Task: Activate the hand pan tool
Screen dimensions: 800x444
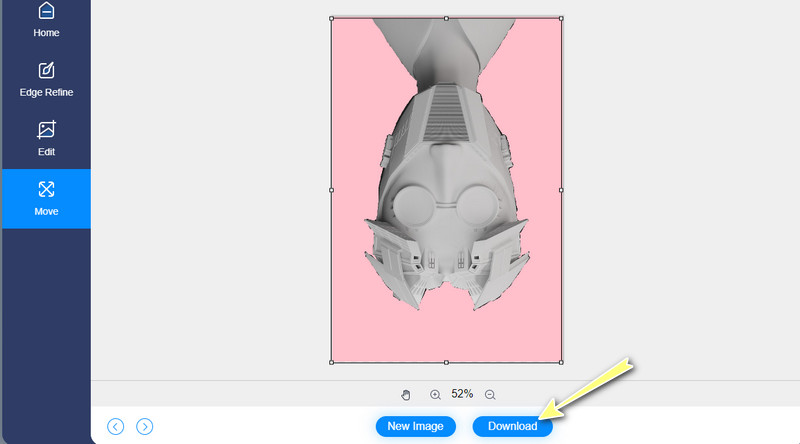Action: click(x=406, y=395)
